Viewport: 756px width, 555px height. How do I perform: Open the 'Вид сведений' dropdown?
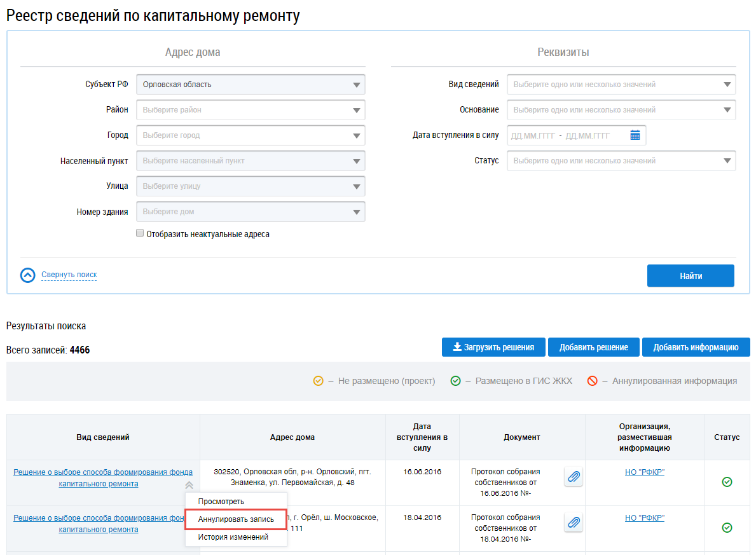pyautogui.click(x=621, y=85)
